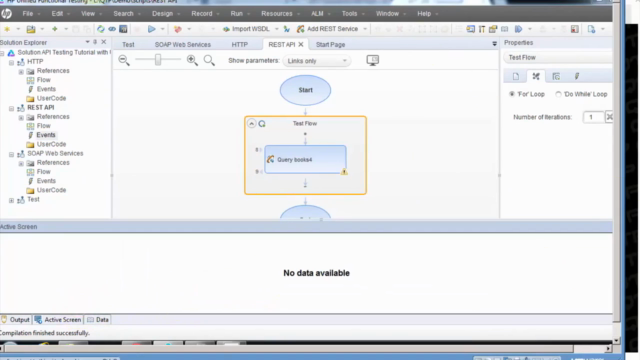Expand References under REST API
640x360 pixels.
click(x=21, y=118)
